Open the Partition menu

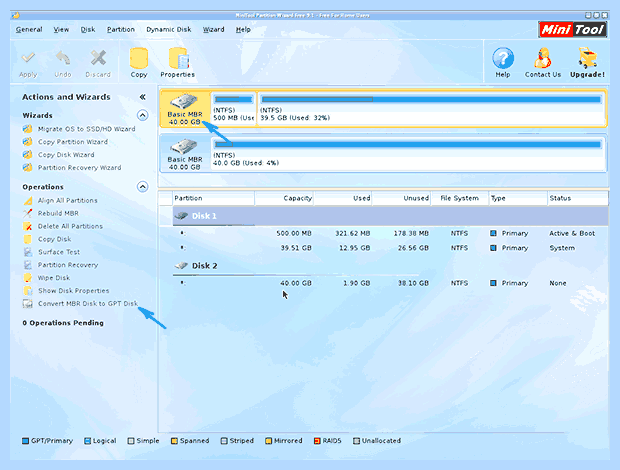click(x=121, y=30)
